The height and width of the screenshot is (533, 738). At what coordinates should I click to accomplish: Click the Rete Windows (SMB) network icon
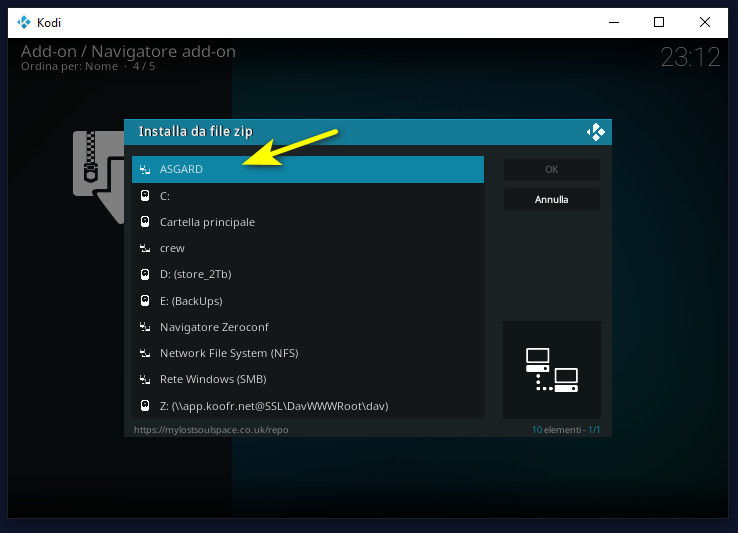click(x=145, y=379)
